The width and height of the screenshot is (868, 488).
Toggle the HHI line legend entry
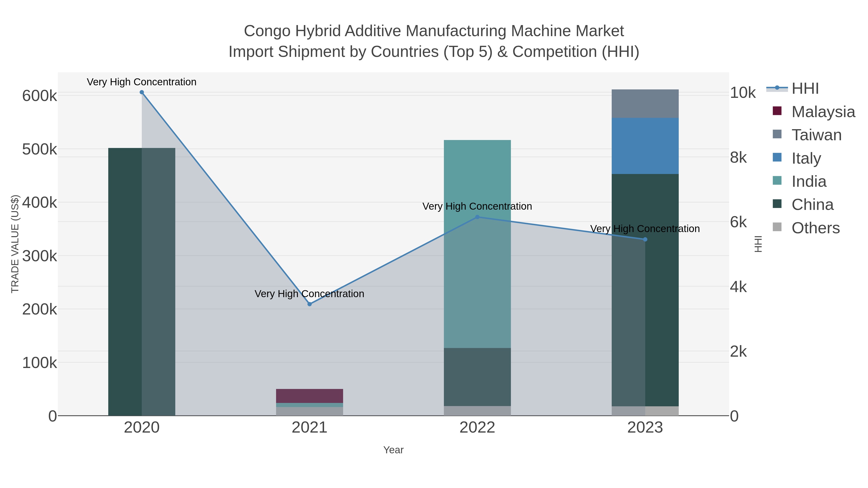pos(793,89)
